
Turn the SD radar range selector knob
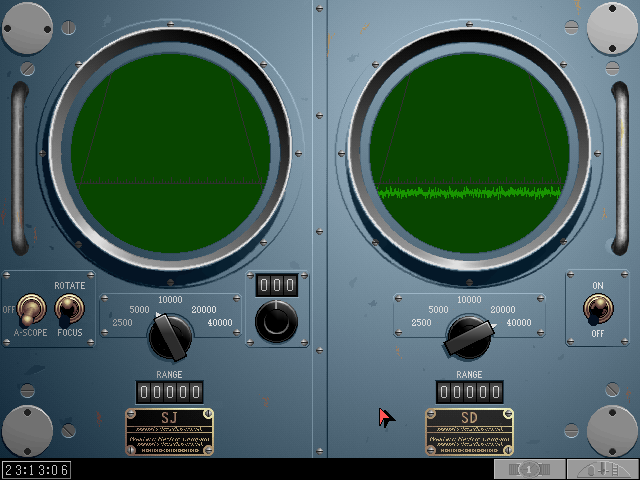(x=469, y=337)
